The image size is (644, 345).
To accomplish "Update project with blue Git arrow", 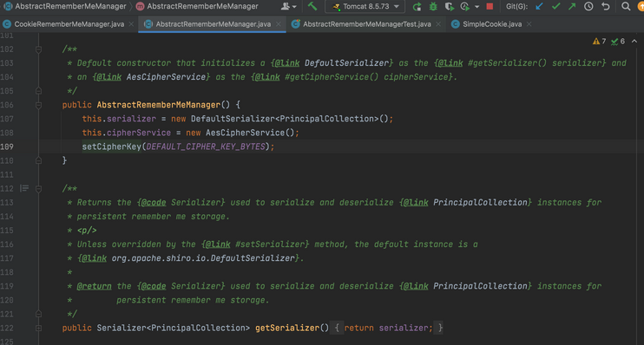I will point(539,7).
